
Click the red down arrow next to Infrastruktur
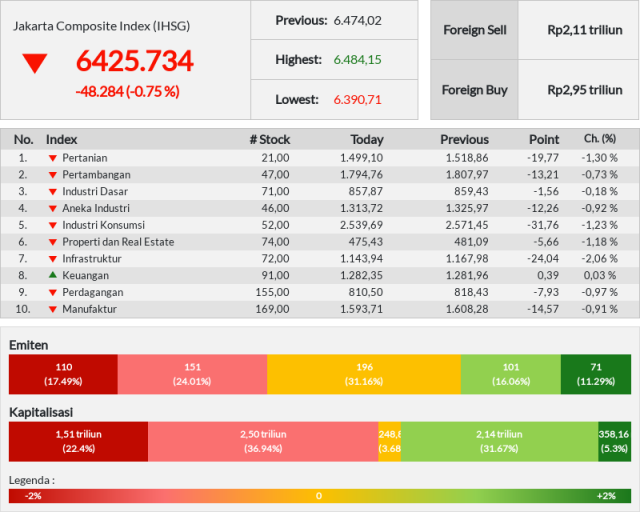point(53,259)
